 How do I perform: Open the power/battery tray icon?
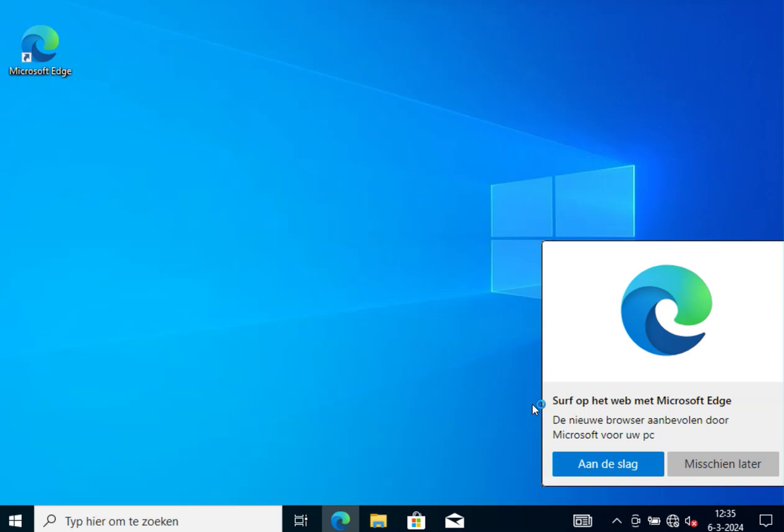(x=654, y=521)
